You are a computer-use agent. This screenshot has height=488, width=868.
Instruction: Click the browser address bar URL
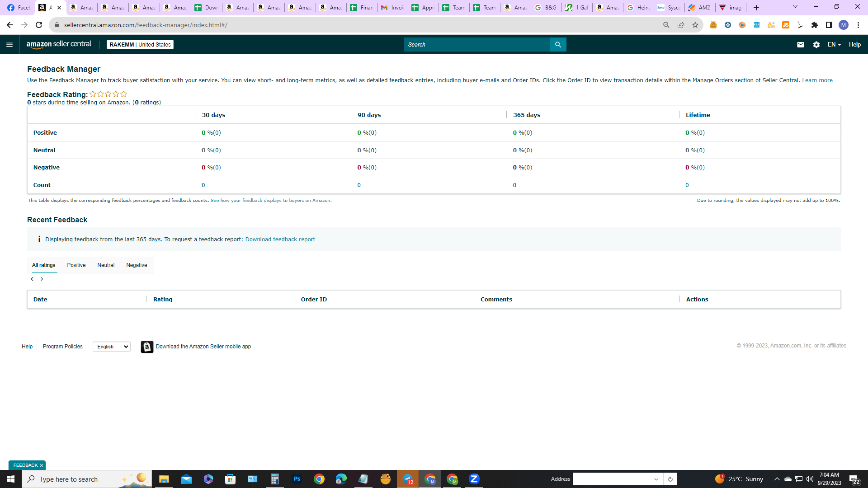click(x=146, y=25)
